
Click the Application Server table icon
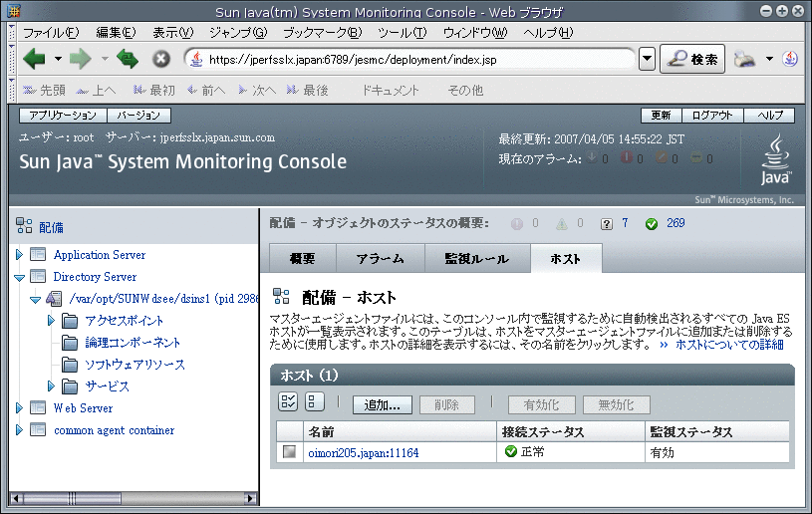pyautogui.click(x=38, y=254)
